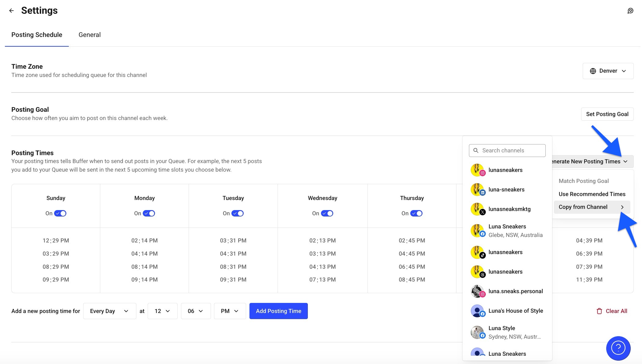Screen dimensions: 642x364
Task: Click Clear All to remove posting times
Action: [612, 311]
